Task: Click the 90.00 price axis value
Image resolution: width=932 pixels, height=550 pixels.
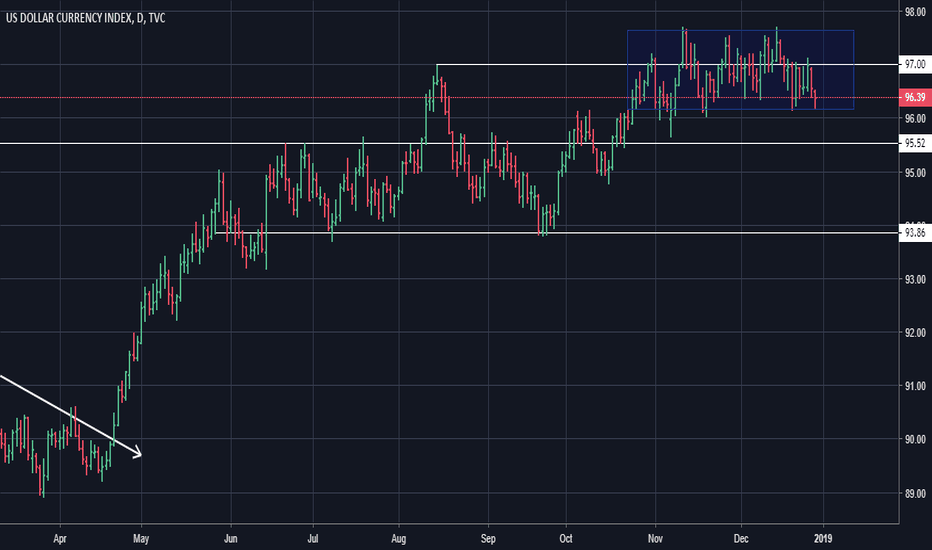Action: coord(915,439)
